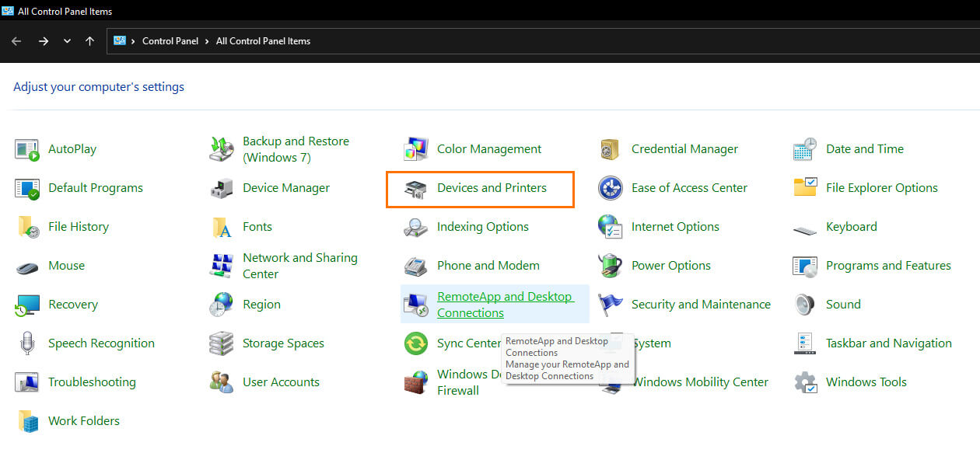
Task: Click the Indexing Options magnifier icon
Action: tap(416, 227)
